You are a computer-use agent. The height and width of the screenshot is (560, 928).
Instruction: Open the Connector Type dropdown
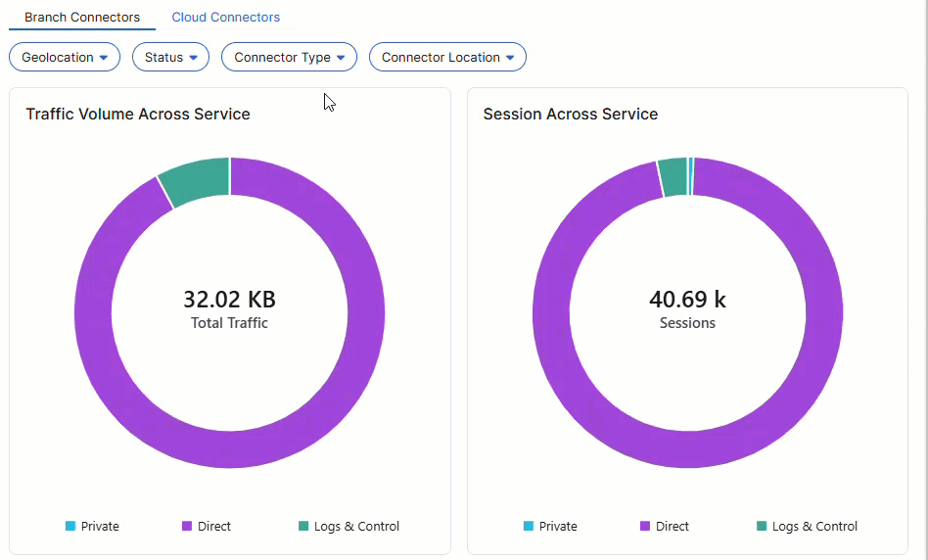[x=289, y=58]
